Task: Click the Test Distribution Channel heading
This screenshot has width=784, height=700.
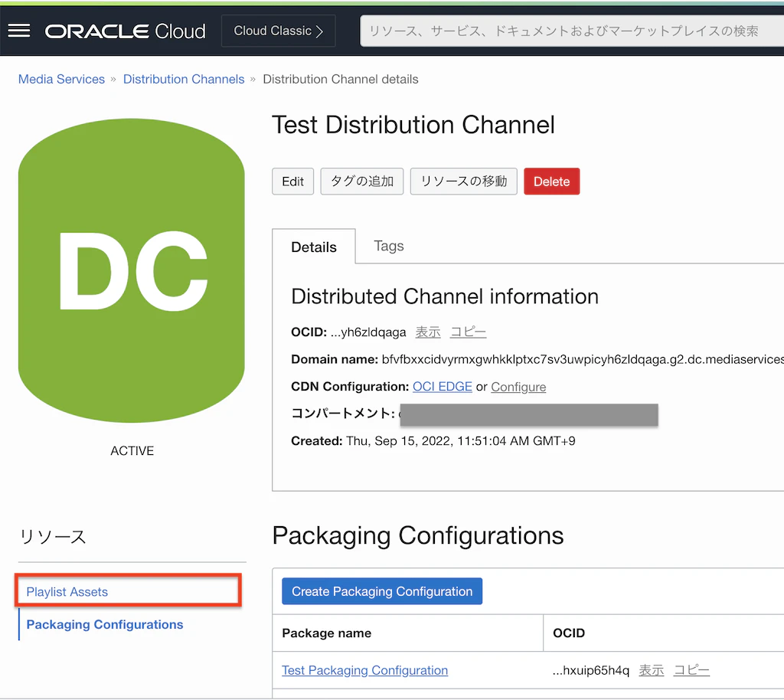Action: 413,125
